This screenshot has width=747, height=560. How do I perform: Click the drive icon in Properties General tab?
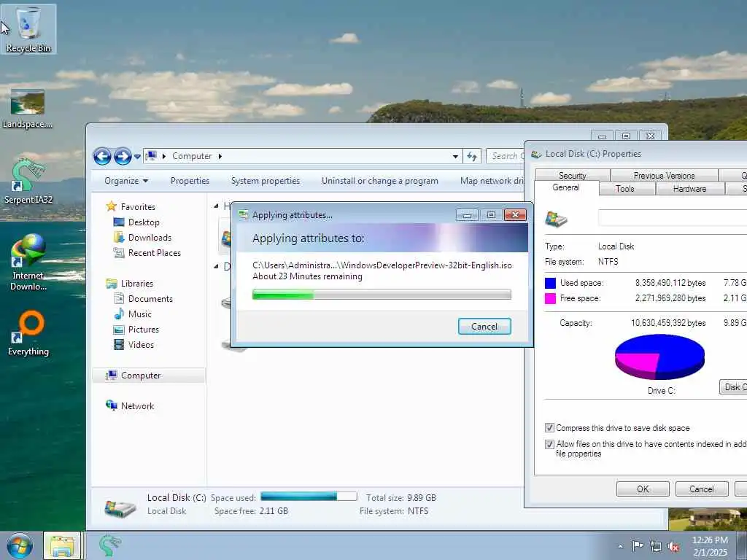(x=556, y=219)
